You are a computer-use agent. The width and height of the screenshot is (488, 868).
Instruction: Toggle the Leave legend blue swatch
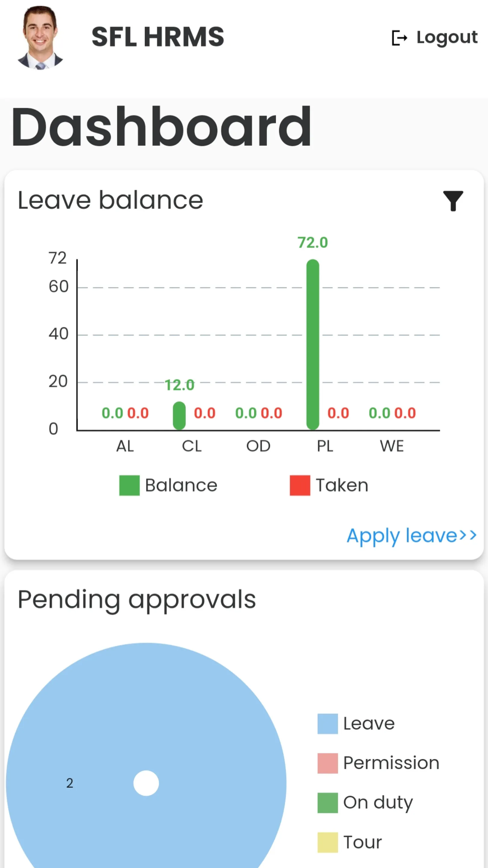coord(327,724)
